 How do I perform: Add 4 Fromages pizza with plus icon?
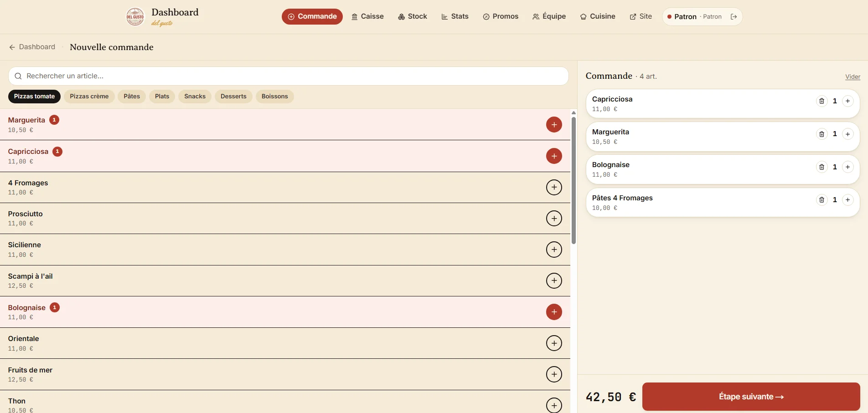pyautogui.click(x=554, y=187)
